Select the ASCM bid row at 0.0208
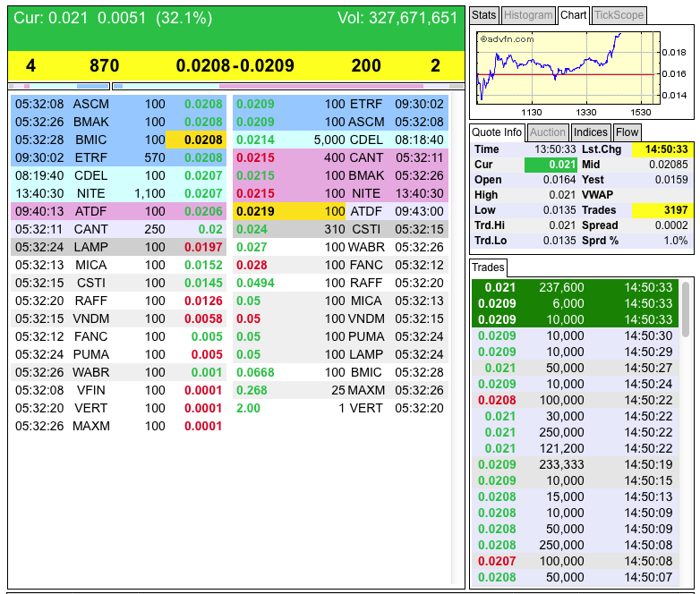700x594 pixels. 118,104
